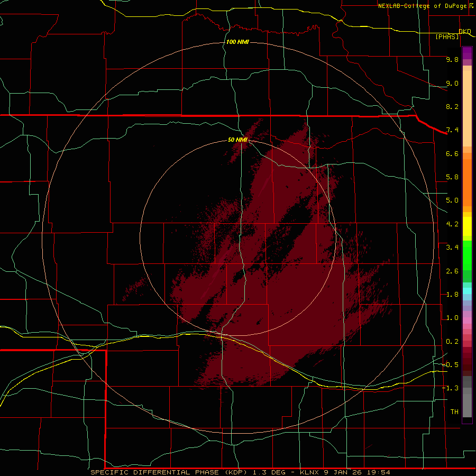Viewport: 476px width, 476px height.
Task: Click the DKD unit label
Action: tap(465, 31)
